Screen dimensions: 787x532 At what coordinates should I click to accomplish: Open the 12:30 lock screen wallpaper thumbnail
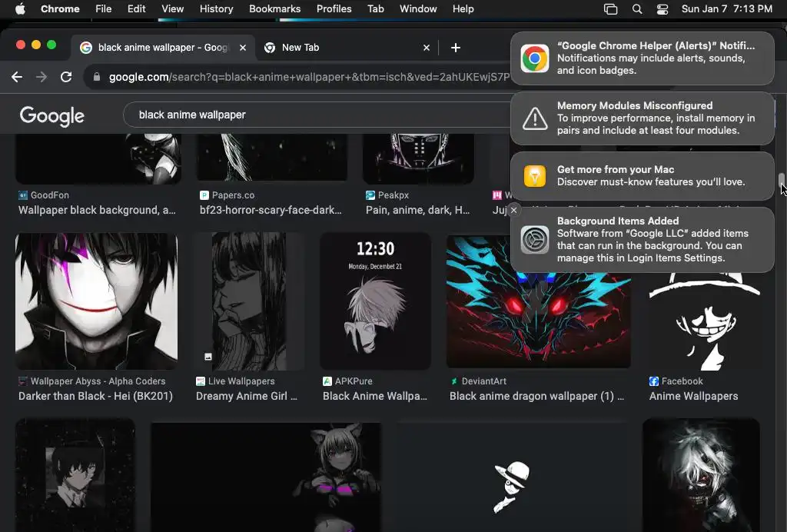[x=375, y=301]
